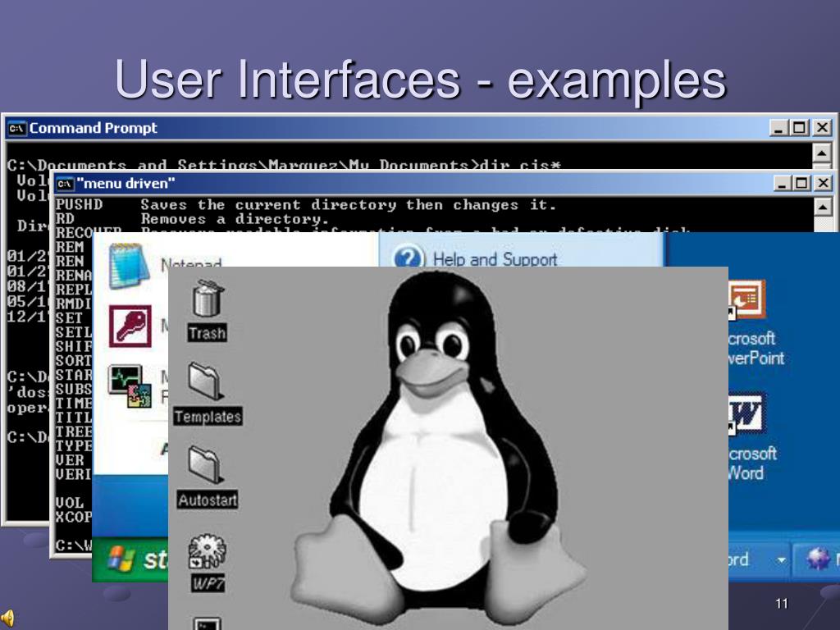Click "Removes a directory." text
The image size is (840, 630).
click(235, 219)
